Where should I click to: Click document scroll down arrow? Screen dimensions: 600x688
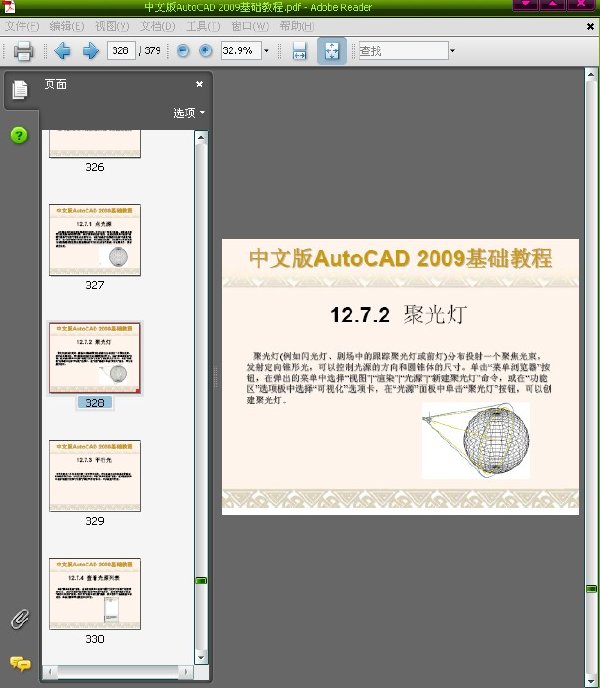click(x=591, y=681)
